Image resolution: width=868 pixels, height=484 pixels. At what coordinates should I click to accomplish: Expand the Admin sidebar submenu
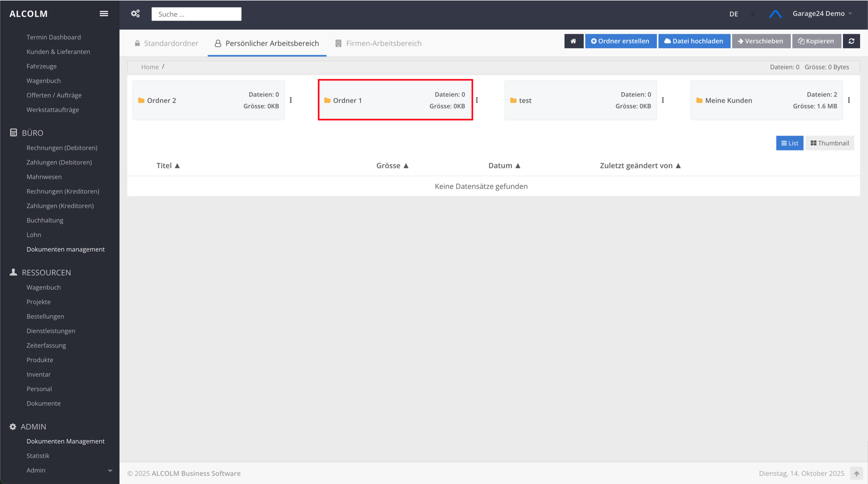[x=110, y=471]
